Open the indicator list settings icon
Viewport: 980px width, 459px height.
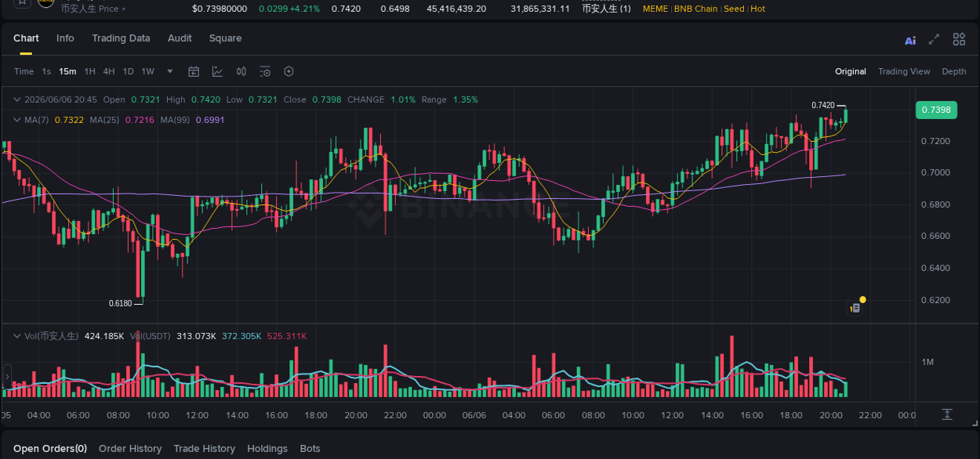coord(265,71)
